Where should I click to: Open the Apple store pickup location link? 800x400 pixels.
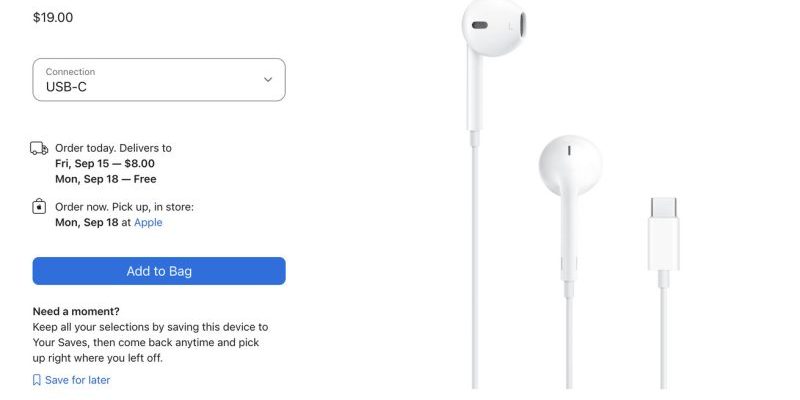[x=148, y=222]
